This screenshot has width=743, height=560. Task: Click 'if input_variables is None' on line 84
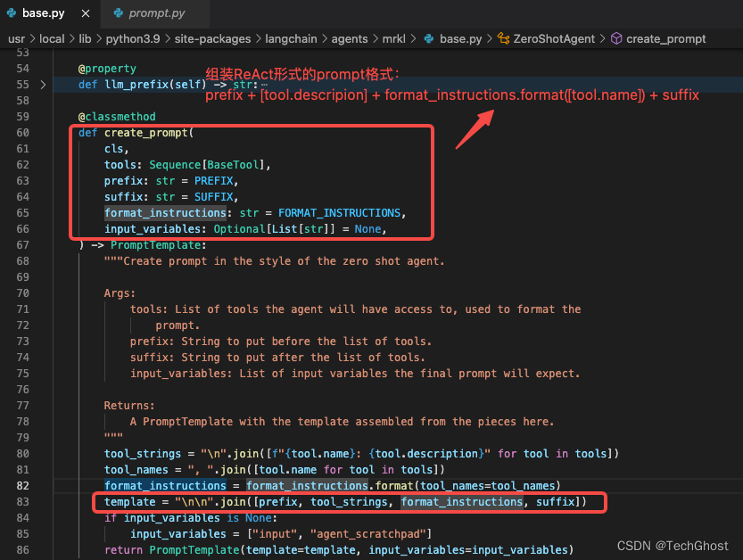coord(188,518)
